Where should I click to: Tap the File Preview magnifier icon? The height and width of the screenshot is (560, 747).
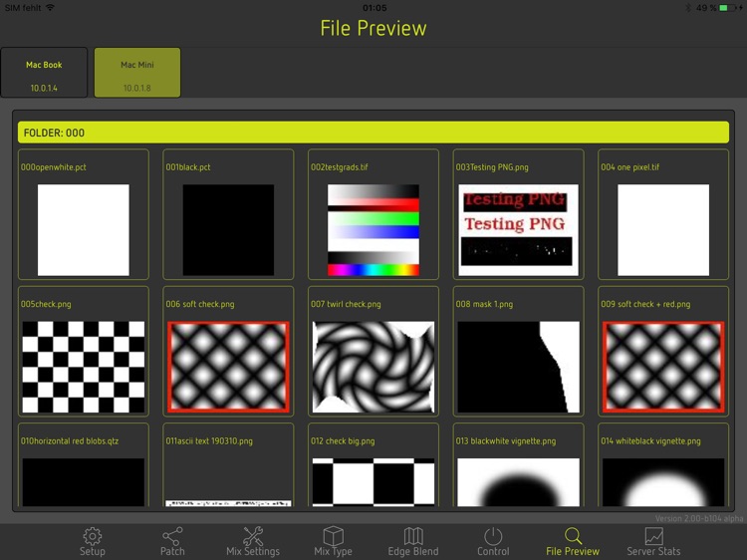573,536
